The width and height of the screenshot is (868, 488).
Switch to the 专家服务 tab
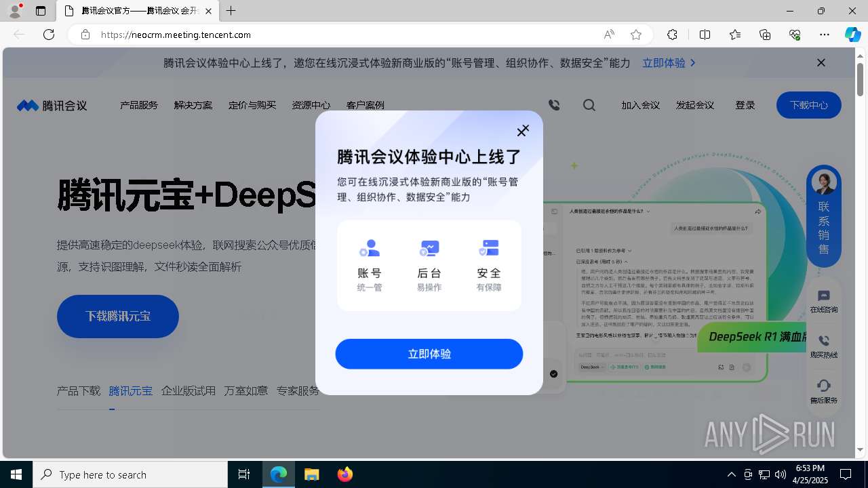pos(298,391)
